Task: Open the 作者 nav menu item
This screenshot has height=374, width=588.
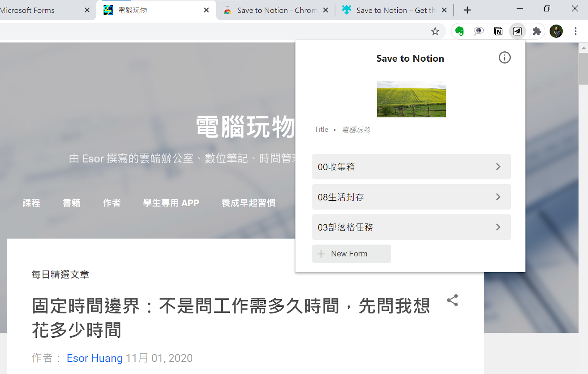Action: point(112,203)
